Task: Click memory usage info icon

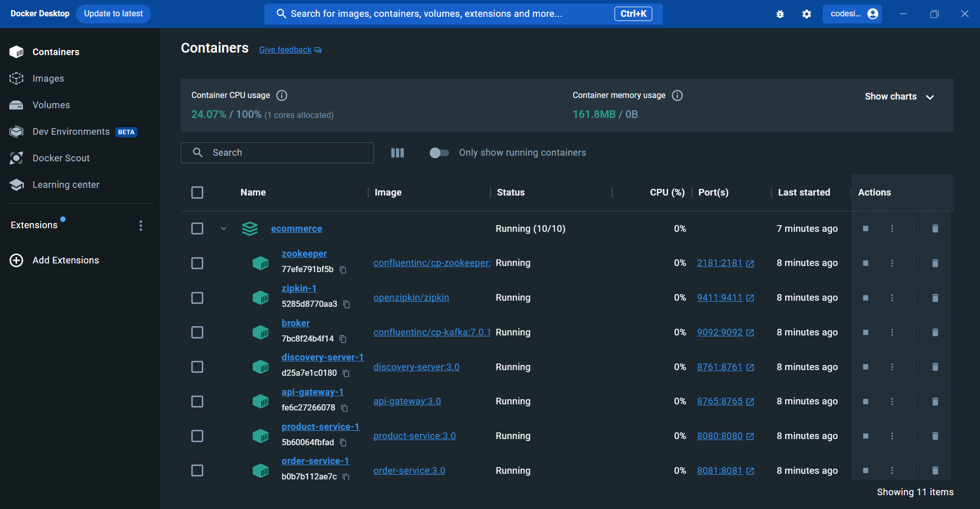Action: pos(677,95)
